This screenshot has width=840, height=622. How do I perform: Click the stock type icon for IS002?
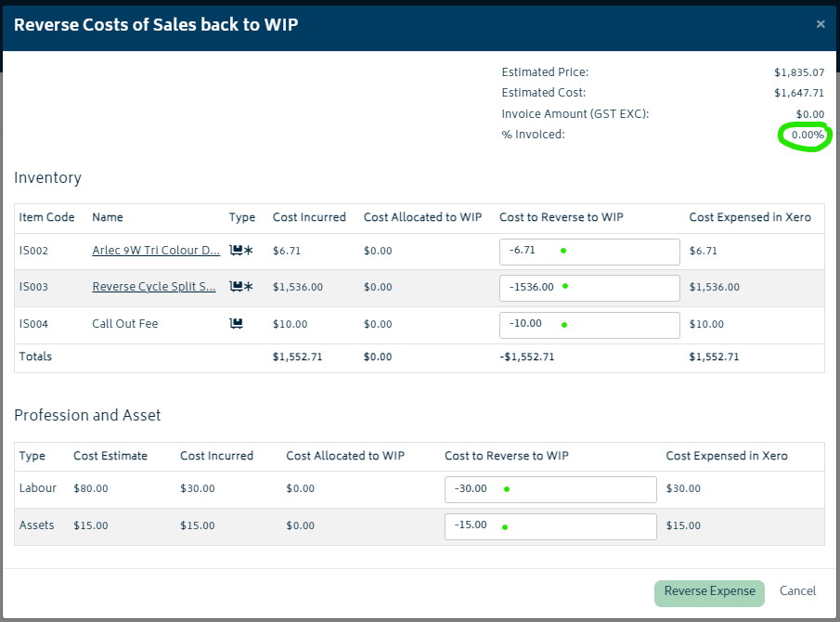pyautogui.click(x=241, y=251)
